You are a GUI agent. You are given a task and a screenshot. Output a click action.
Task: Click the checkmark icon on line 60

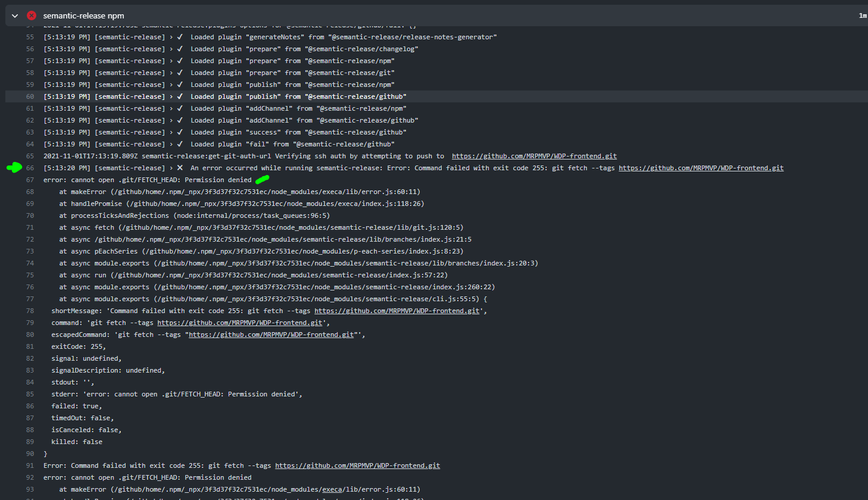[180, 96]
